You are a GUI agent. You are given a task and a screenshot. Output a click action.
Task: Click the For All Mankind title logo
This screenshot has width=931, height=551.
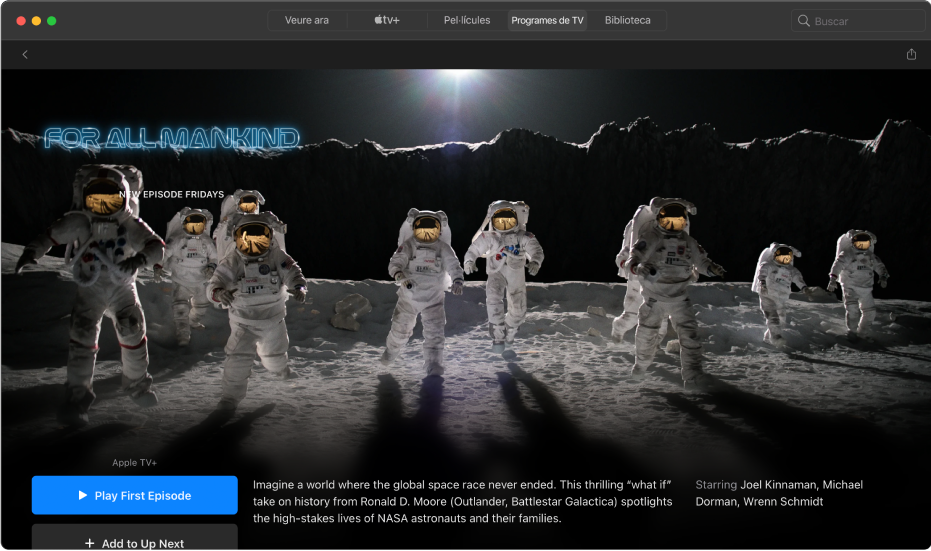[x=172, y=137]
